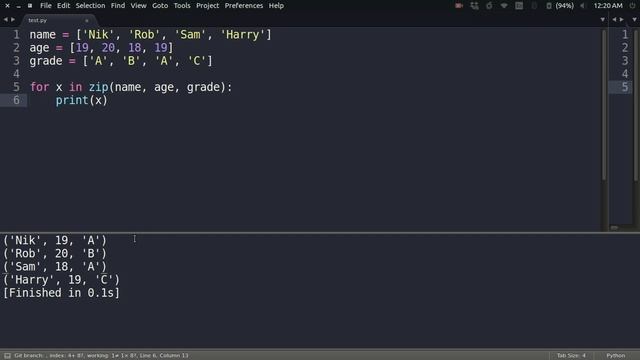
Task: Open the Project menu
Action: pyautogui.click(x=207, y=6)
